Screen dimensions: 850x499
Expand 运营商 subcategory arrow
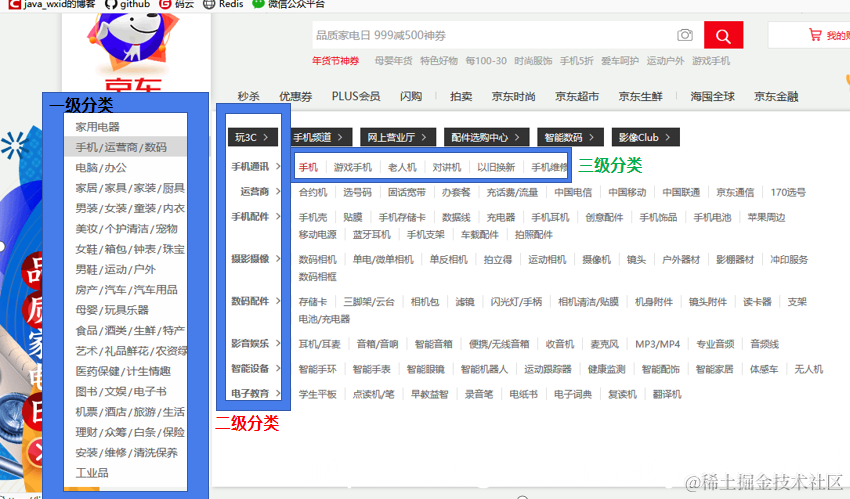[x=278, y=191]
